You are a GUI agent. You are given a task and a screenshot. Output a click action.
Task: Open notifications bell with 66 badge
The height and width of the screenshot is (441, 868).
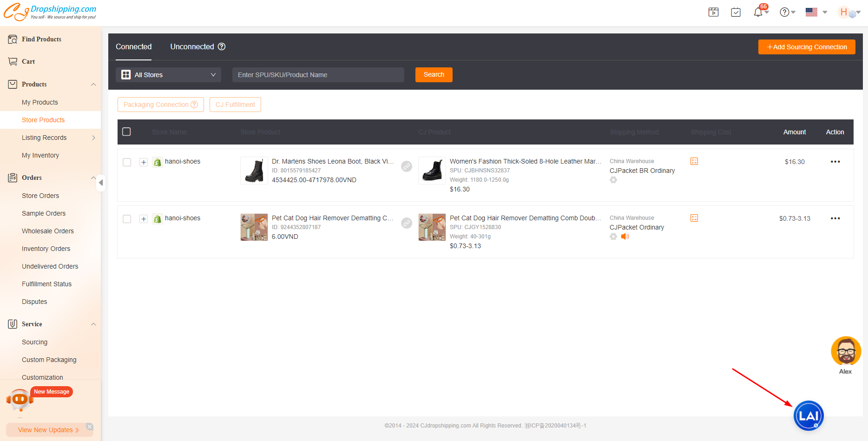click(758, 12)
